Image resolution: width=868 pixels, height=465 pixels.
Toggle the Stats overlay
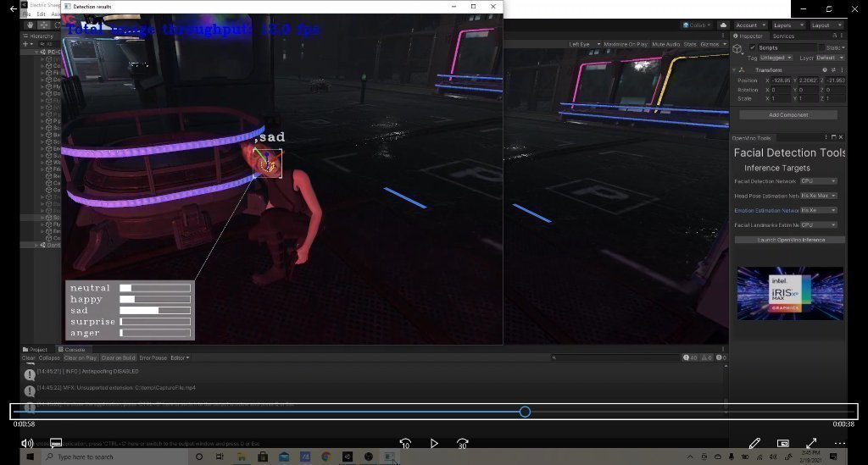coord(690,44)
